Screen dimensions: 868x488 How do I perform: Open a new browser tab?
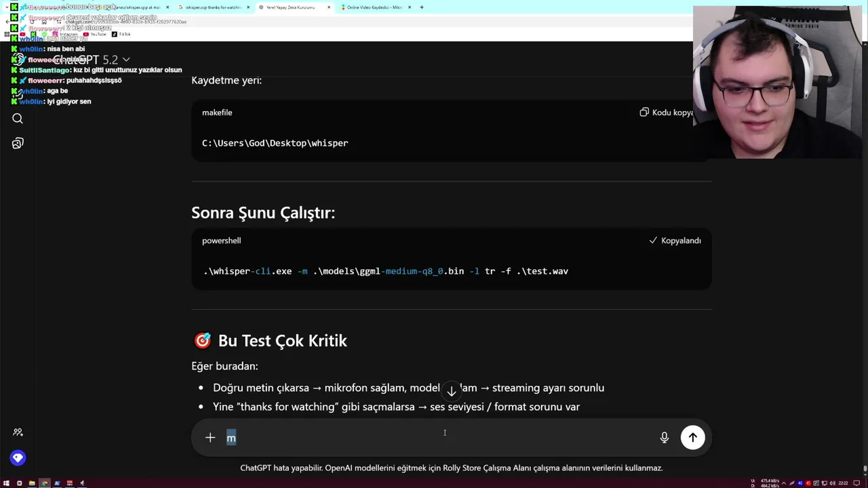pos(422,7)
